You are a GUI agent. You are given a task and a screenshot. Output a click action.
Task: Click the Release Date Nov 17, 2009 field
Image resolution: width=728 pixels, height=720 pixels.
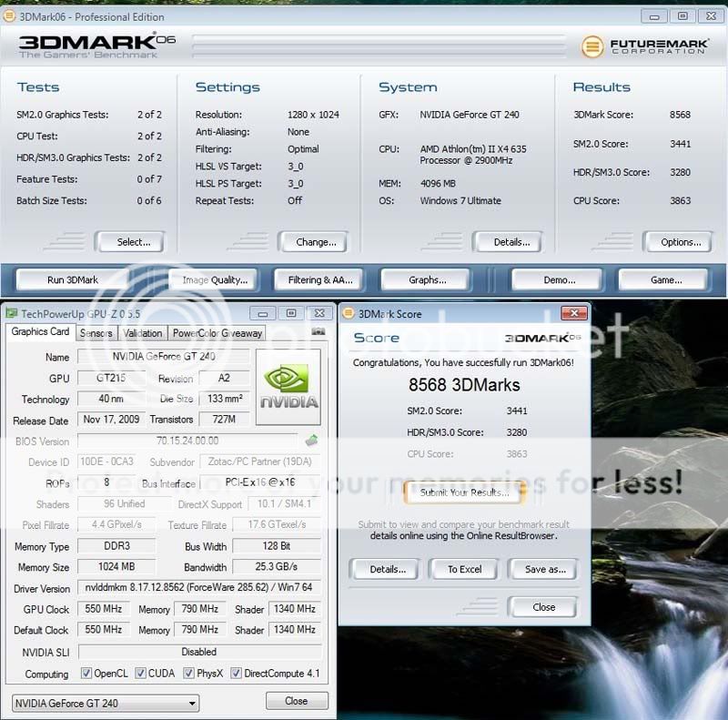coord(111,420)
